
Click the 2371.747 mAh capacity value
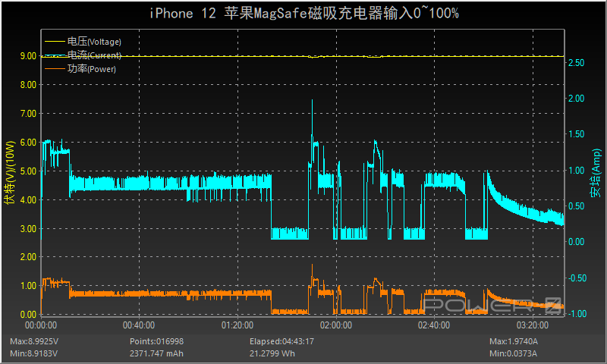click(x=156, y=353)
